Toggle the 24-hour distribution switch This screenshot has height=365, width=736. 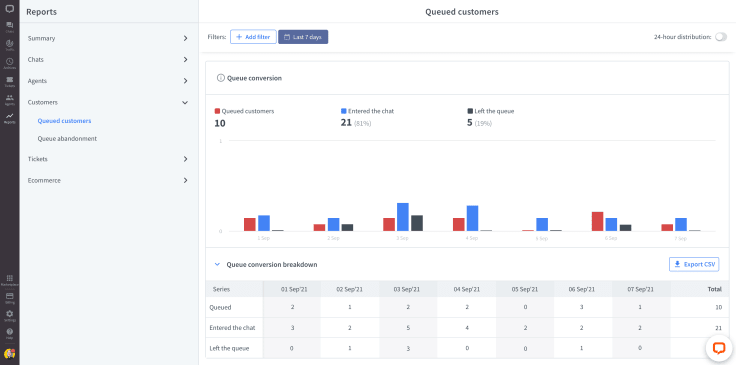[721, 37]
